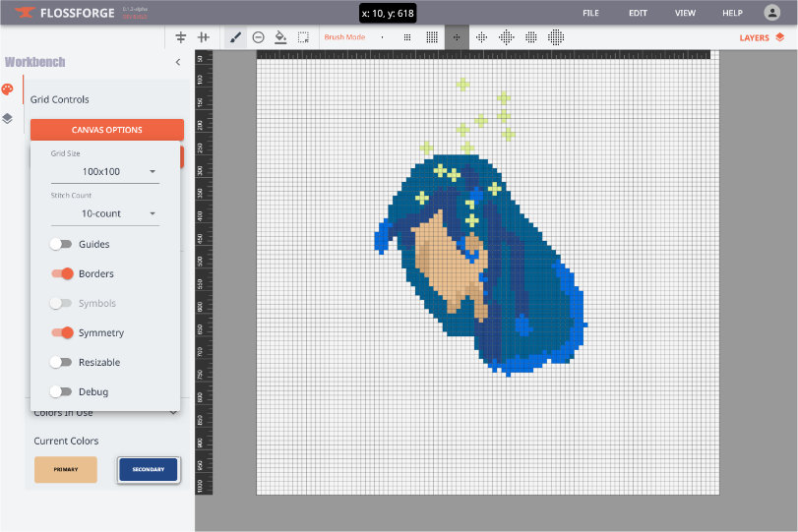
Task: Pick the large square dot-grid brush
Action: coord(432,37)
